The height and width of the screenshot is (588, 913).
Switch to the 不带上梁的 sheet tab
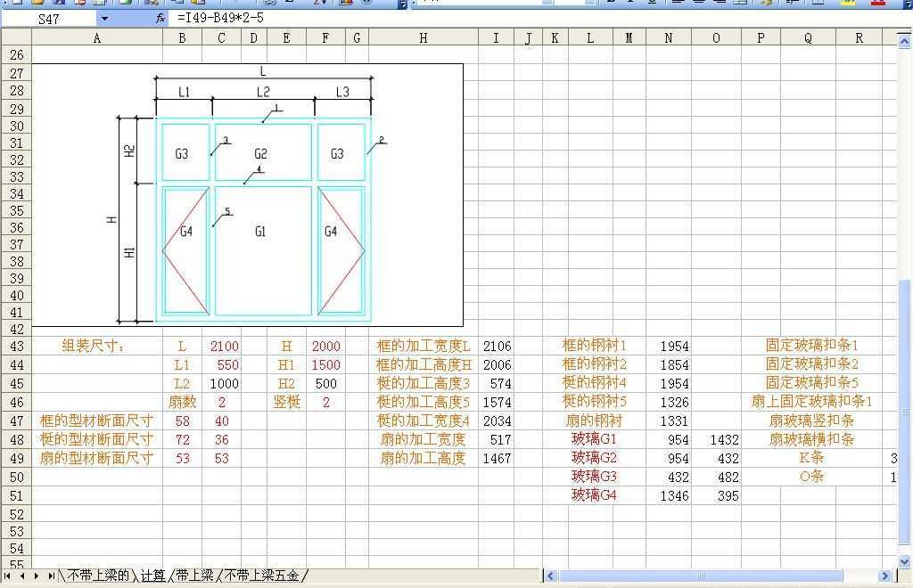pos(98,576)
